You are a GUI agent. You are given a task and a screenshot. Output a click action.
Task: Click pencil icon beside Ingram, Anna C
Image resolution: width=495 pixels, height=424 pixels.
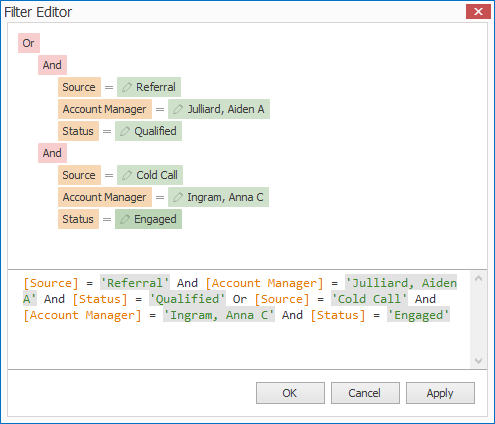(178, 197)
